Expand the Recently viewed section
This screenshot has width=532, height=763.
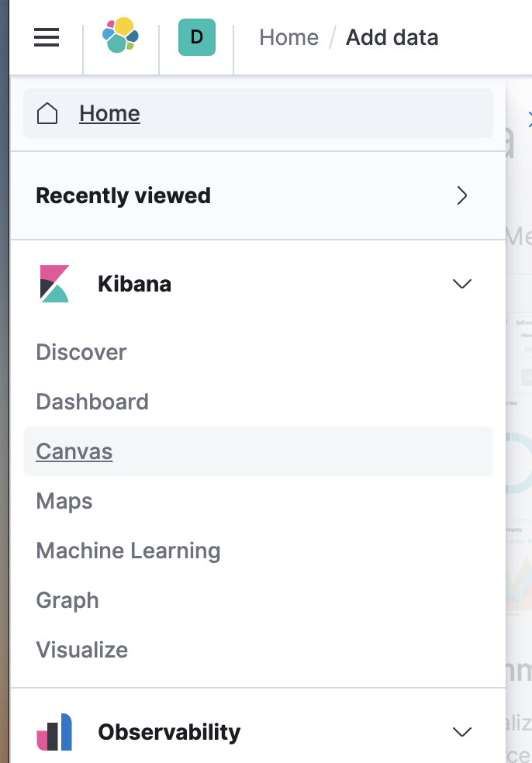click(462, 195)
